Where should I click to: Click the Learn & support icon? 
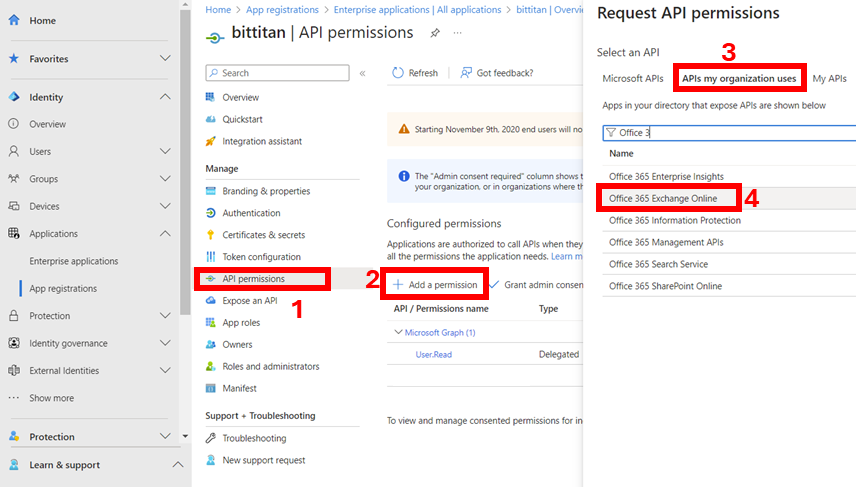click(14, 465)
